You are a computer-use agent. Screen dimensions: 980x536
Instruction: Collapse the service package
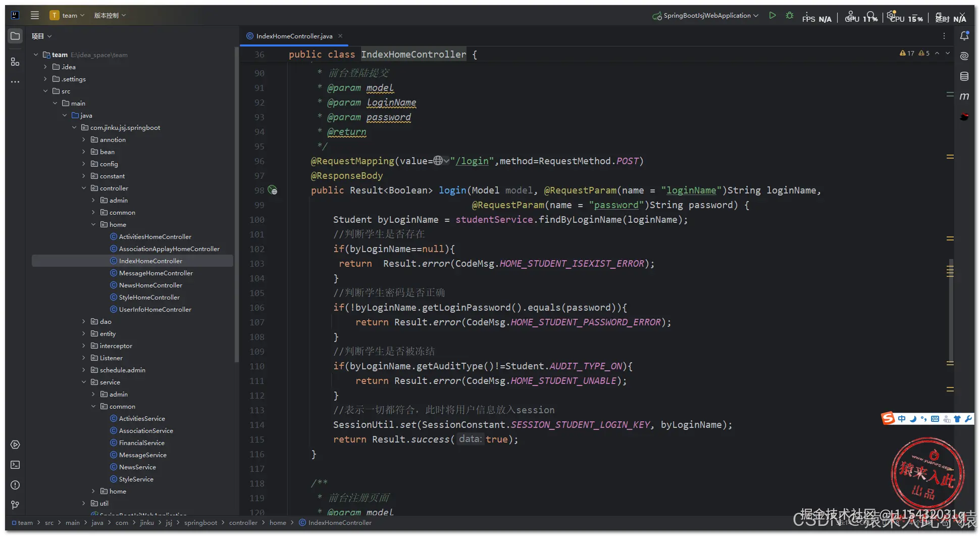(x=84, y=382)
